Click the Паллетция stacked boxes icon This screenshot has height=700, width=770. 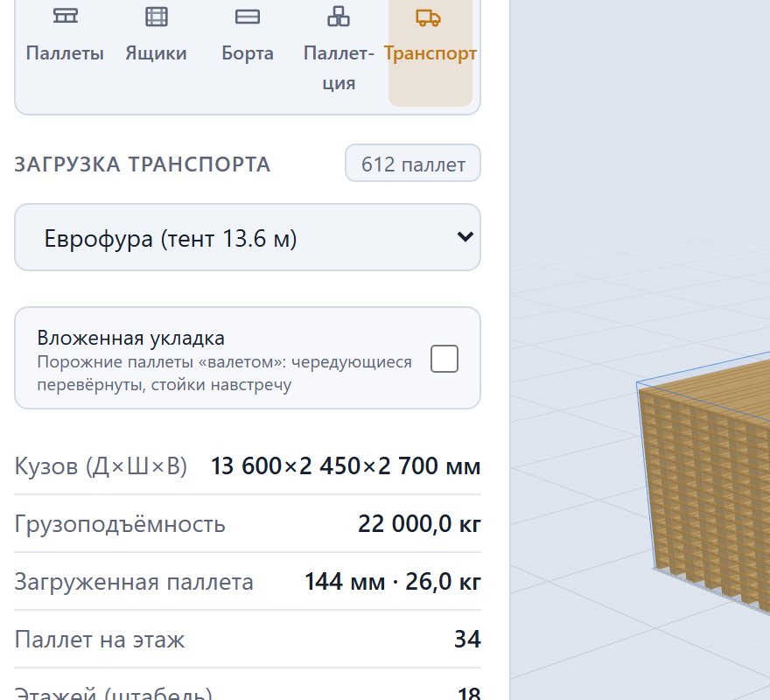pyautogui.click(x=339, y=16)
